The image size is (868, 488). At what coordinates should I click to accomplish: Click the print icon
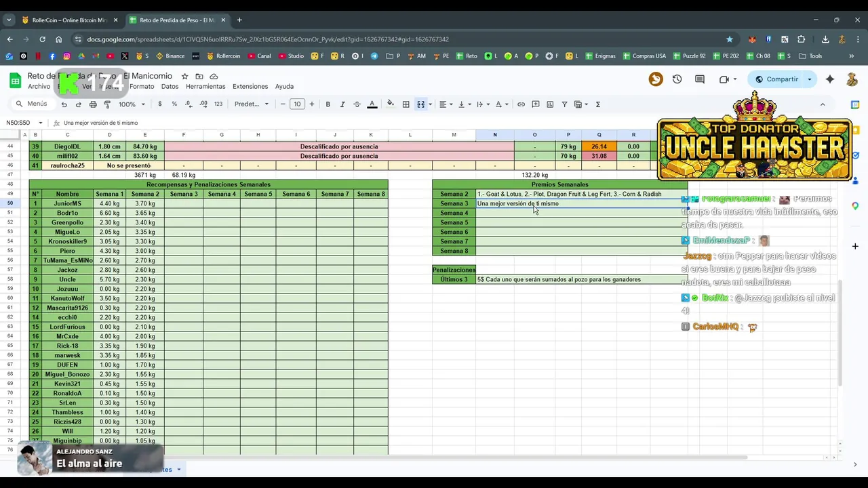93,104
